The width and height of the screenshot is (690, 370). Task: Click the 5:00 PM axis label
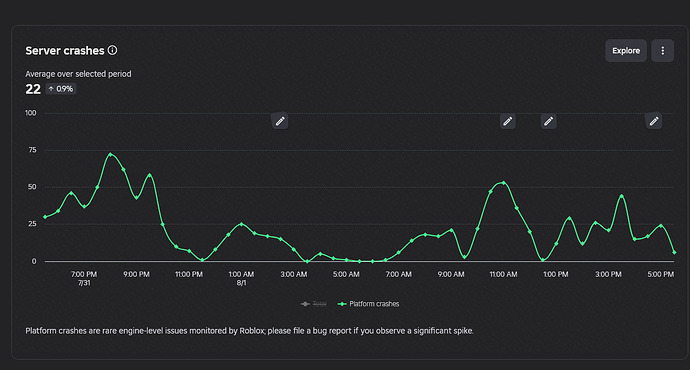pos(661,275)
